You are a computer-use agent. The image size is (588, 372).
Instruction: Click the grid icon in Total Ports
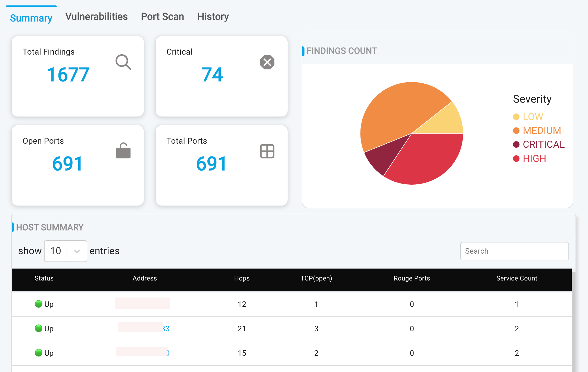click(x=267, y=151)
